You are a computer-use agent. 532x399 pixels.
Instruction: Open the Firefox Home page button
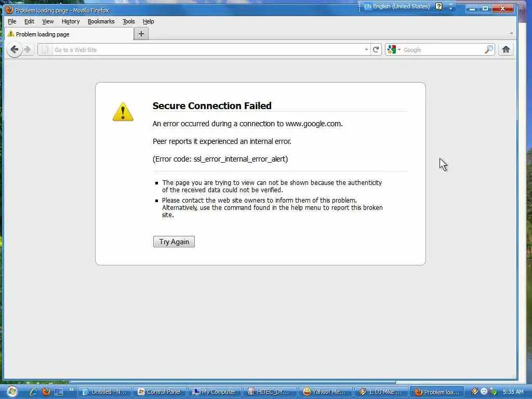tap(506, 49)
